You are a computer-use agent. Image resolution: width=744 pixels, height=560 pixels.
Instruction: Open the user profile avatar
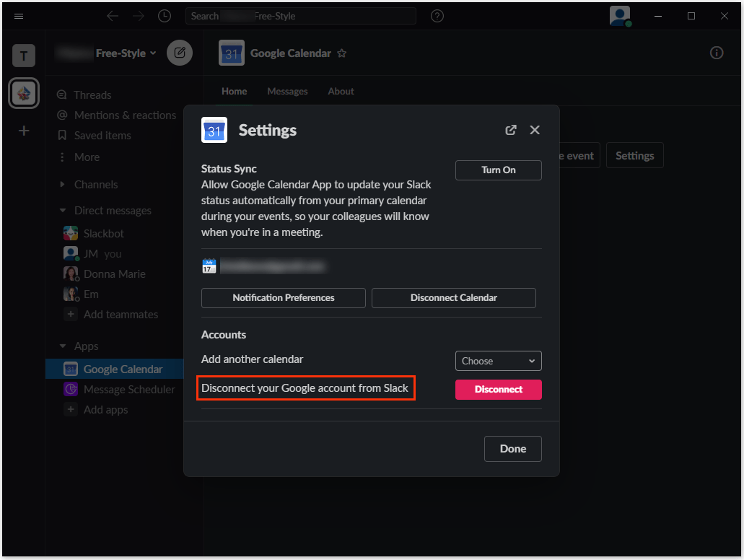pyautogui.click(x=620, y=16)
